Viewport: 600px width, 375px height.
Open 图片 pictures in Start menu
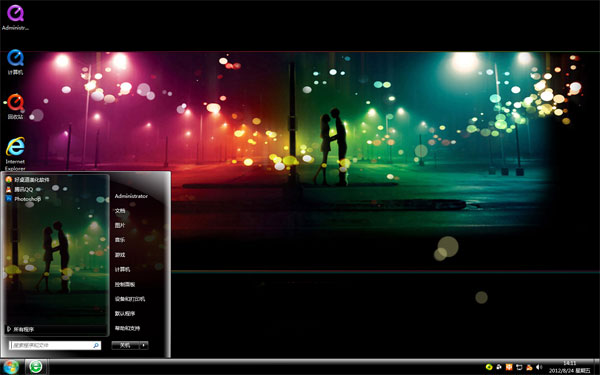120,225
